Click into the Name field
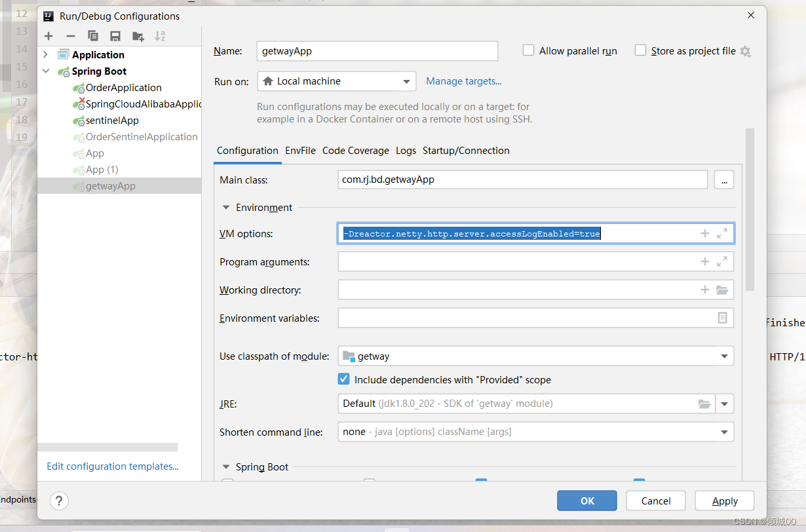Viewport: 806px width, 532px height. pyautogui.click(x=377, y=51)
